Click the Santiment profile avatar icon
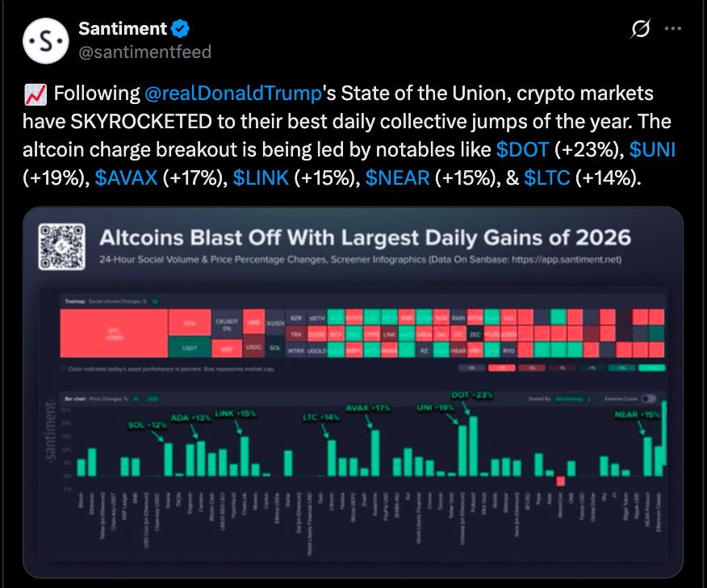The height and width of the screenshot is (588, 707). [x=46, y=41]
